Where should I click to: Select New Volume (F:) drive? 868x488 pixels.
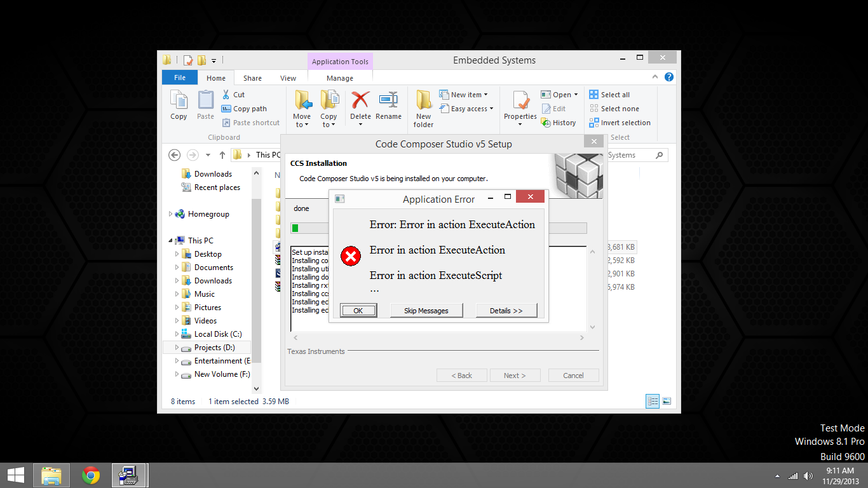tap(215, 374)
